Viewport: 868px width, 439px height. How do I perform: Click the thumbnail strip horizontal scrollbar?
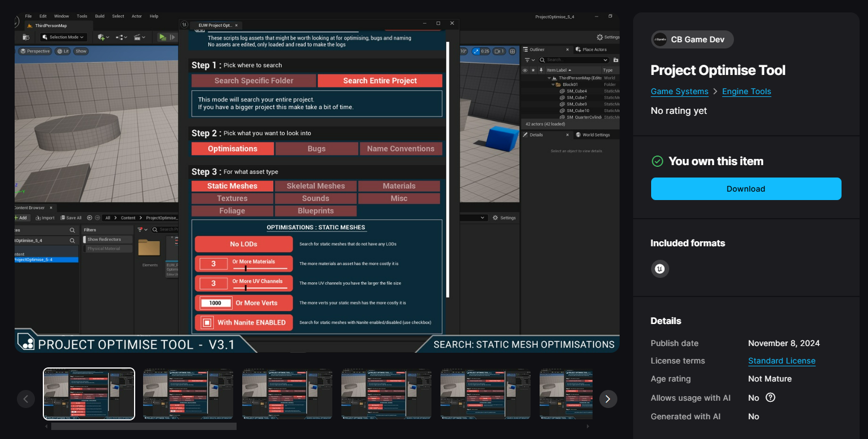(144, 427)
